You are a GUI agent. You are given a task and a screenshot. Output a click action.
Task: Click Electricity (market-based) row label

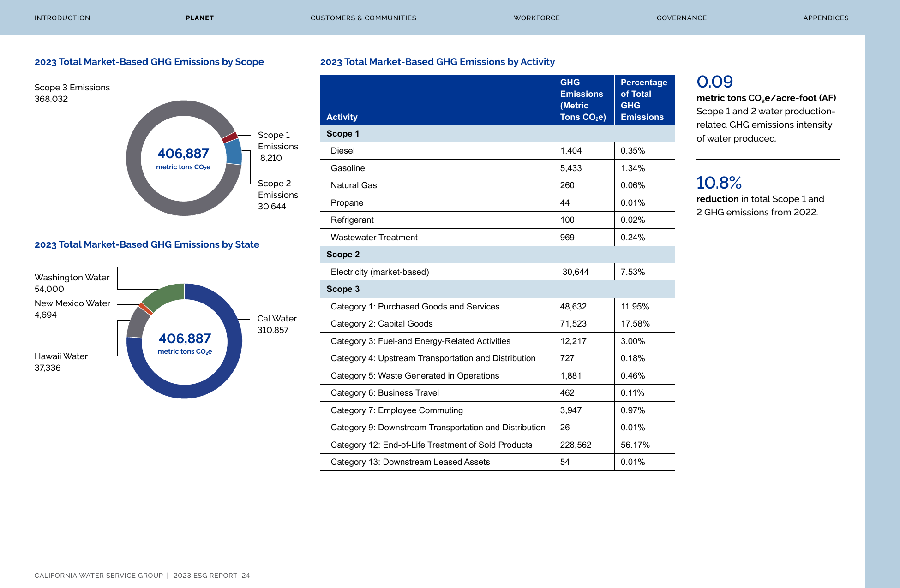click(x=380, y=272)
